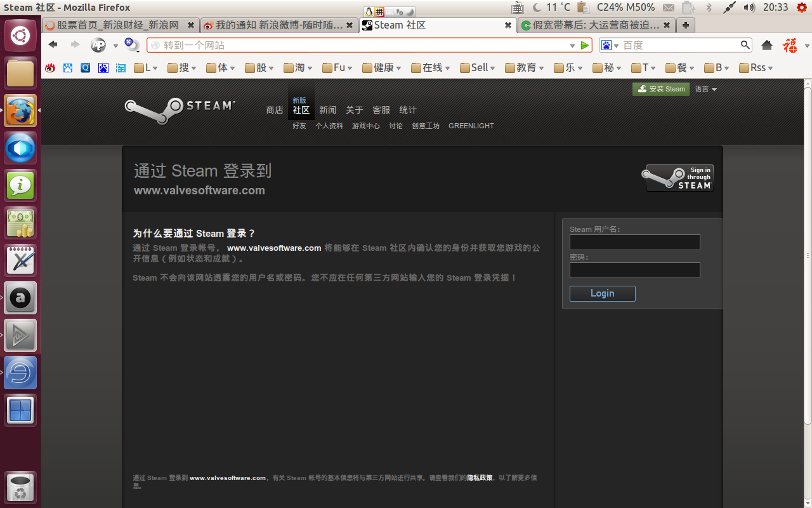Click the browser forward arrow
This screenshot has height=508, width=812.
(75, 45)
